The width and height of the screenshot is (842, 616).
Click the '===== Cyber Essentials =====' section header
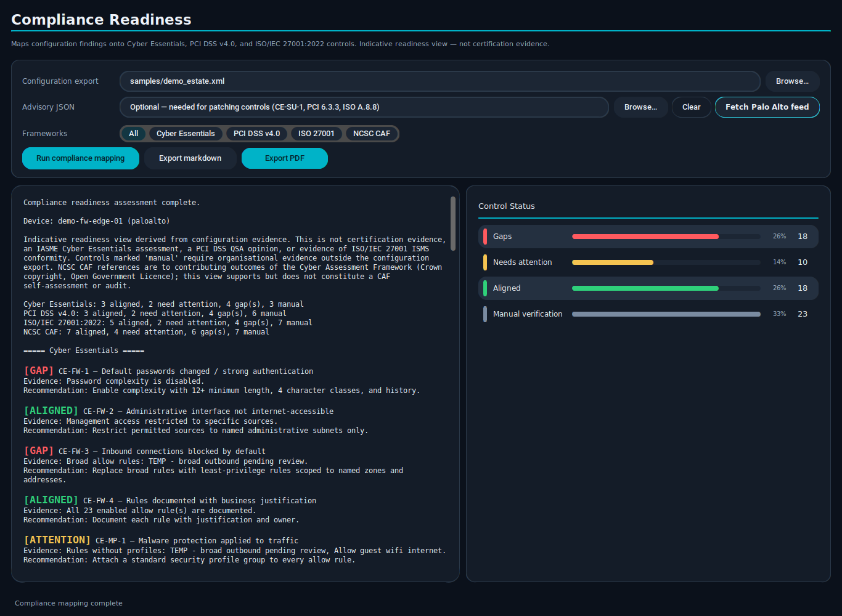click(x=84, y=351)
